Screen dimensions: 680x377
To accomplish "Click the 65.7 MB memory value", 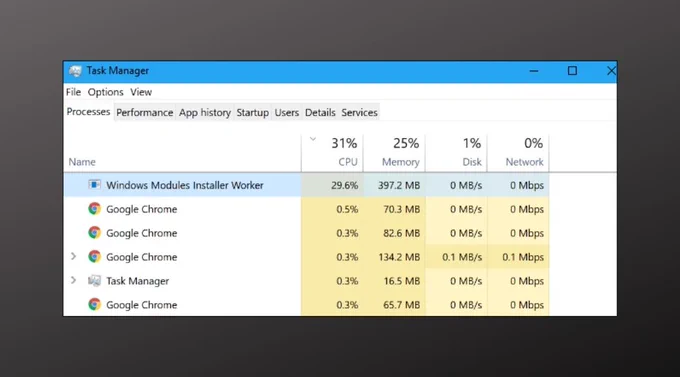I will 401,305.
